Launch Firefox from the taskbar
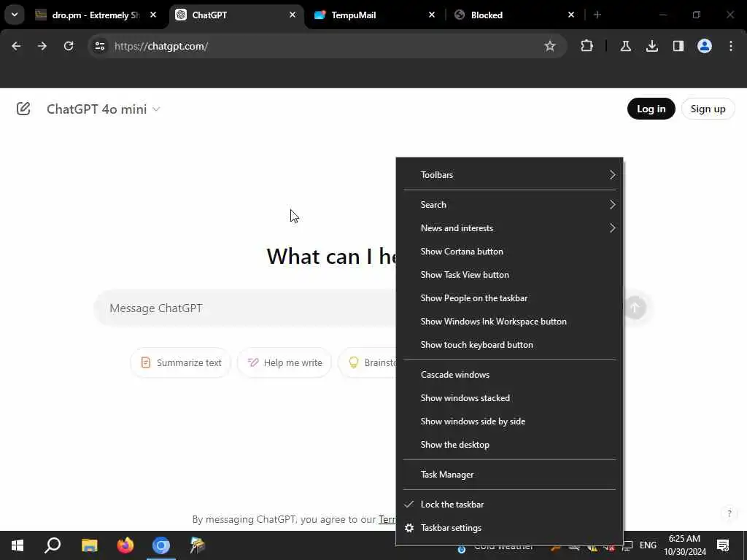Viewport: 747px width, 560px height. (x=125, y=545)
